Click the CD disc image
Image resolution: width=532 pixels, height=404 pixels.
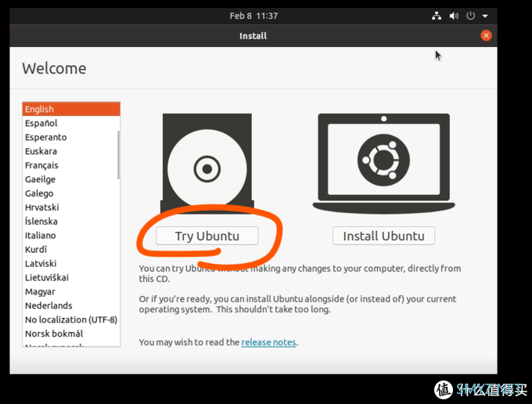click(x=207, y=164)
